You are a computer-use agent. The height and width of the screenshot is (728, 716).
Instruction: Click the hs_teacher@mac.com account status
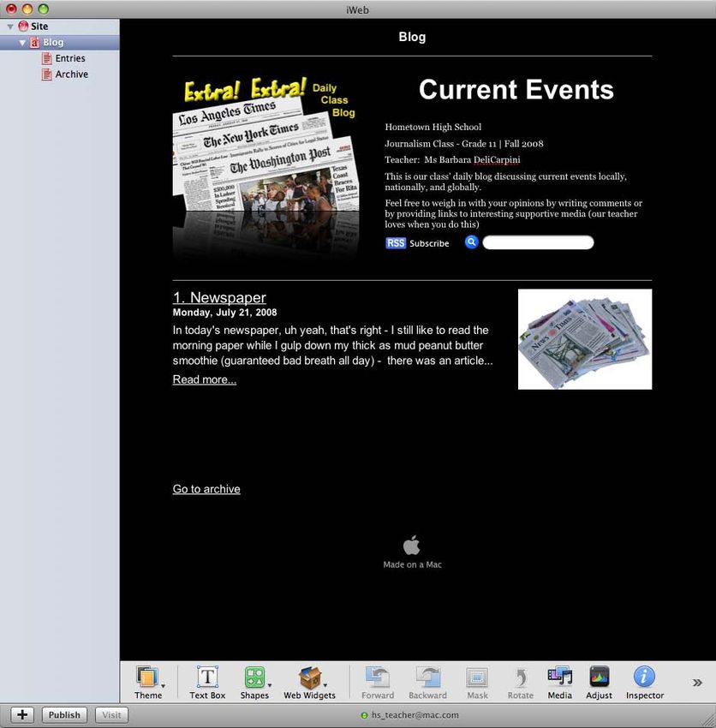tap(415, 715)
